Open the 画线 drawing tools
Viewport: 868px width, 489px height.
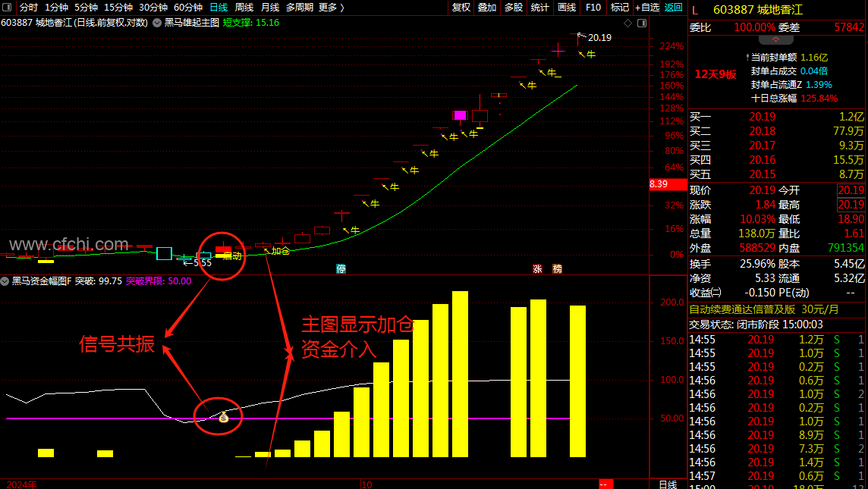pos(567,7)
